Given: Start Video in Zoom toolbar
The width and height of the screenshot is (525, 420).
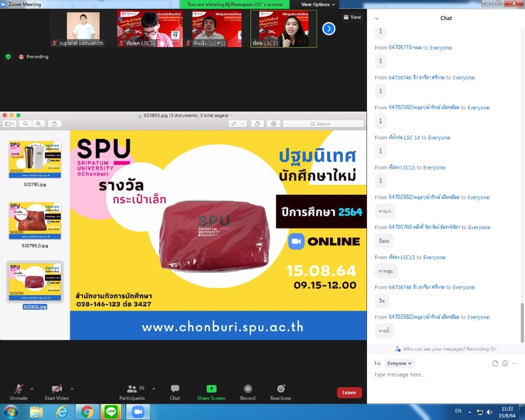Looking at the screenshot, I should 56,392.
